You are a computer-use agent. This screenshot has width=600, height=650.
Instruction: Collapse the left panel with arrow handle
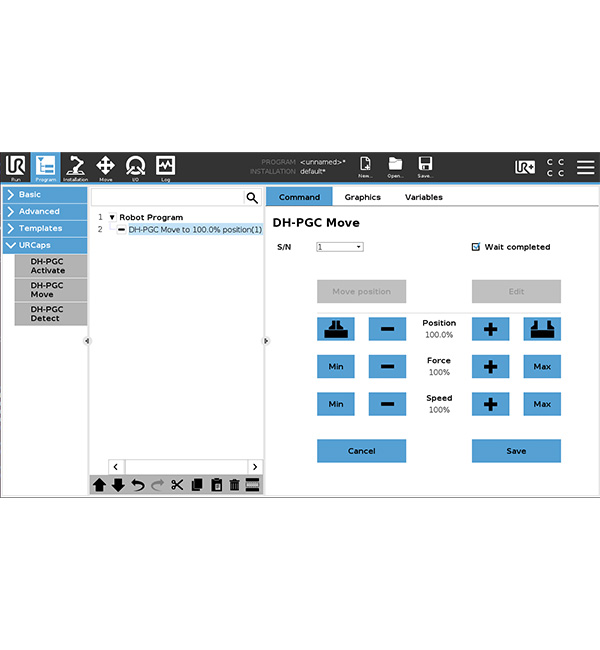(x=87, y=341)
